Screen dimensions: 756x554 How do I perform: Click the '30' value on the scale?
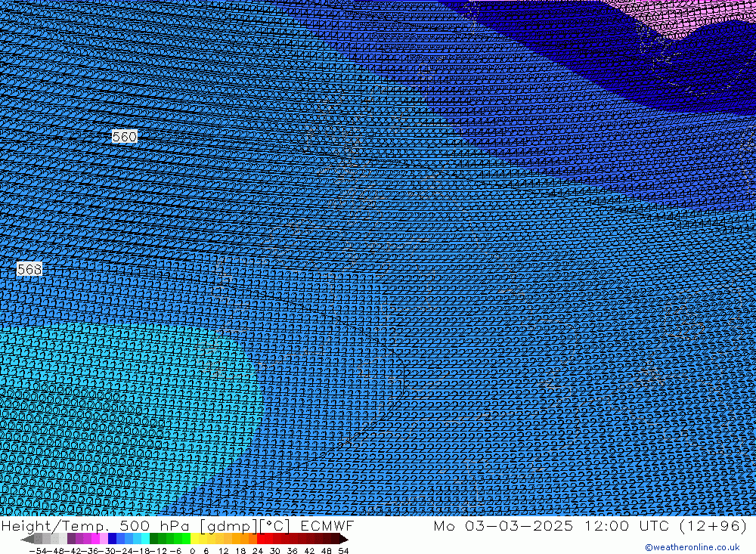click(x=275, y=551)
